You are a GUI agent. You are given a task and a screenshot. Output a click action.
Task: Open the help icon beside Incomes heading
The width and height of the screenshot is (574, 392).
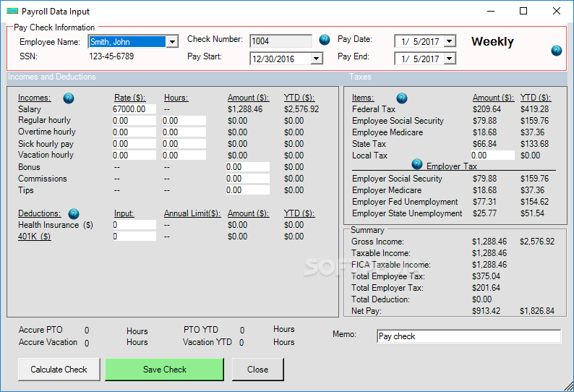pyautogui.click(x=69, y=98)
